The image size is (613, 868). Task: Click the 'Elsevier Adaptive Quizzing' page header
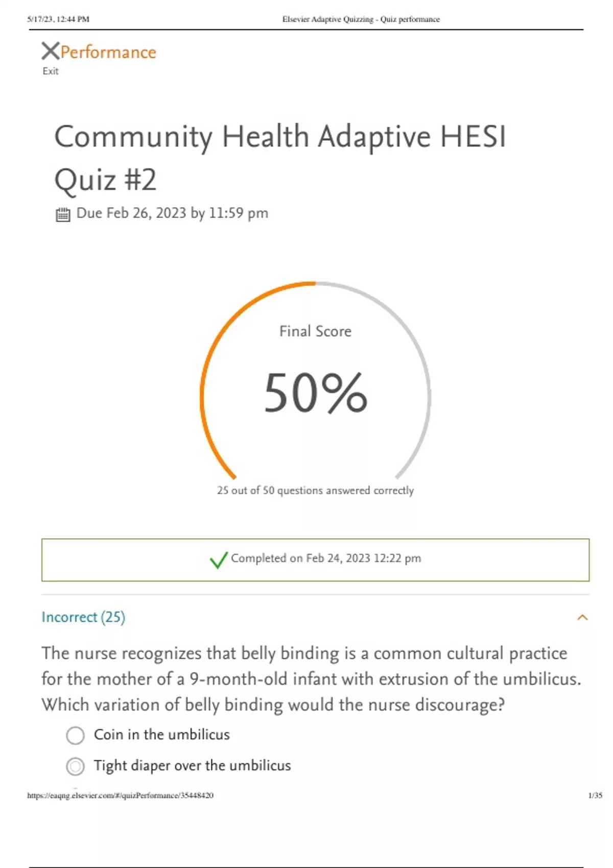[361, 19]
